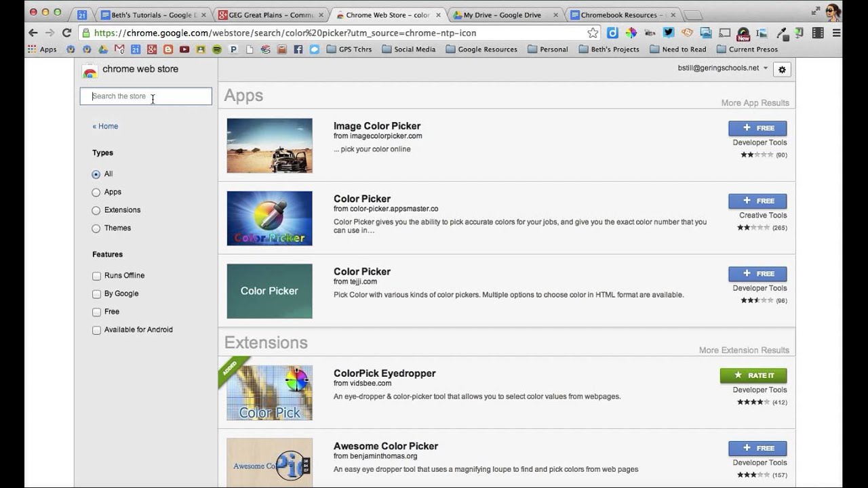The height and width of the screenshot is (488, 868).
Task: Open Web Store settings gear
Action: point(782,69)
